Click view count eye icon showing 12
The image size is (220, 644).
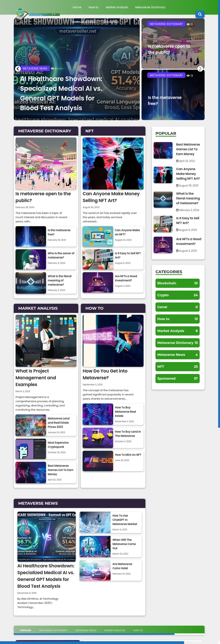188,24
